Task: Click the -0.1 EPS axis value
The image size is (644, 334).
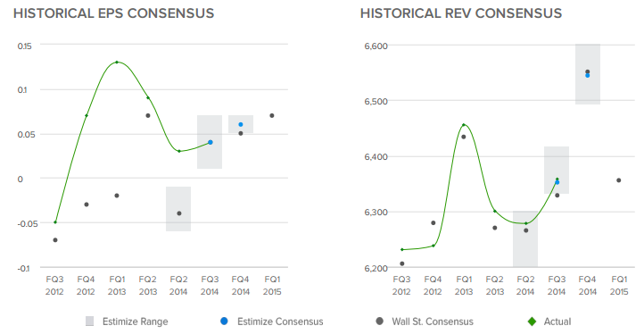Action: click(23, 268)
